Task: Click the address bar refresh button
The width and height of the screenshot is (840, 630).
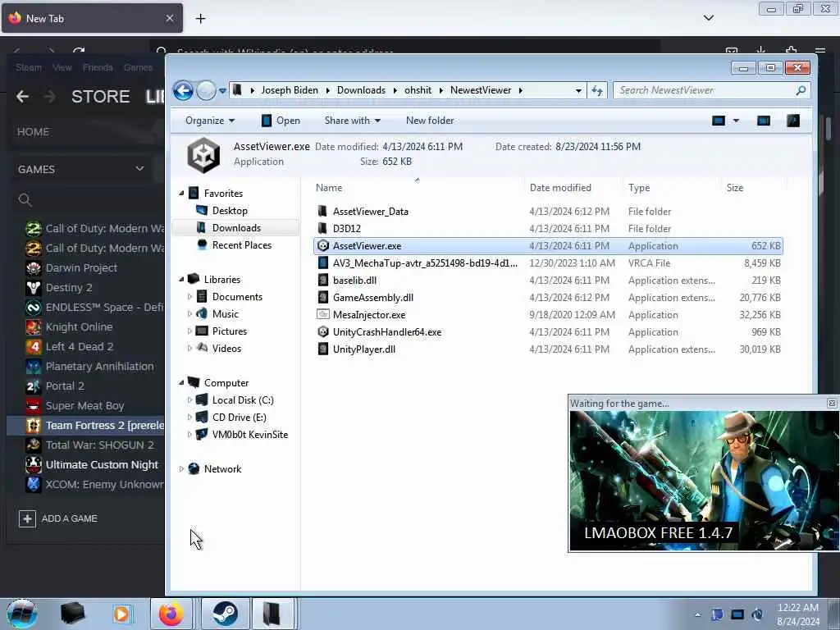Action: (597, 90)
